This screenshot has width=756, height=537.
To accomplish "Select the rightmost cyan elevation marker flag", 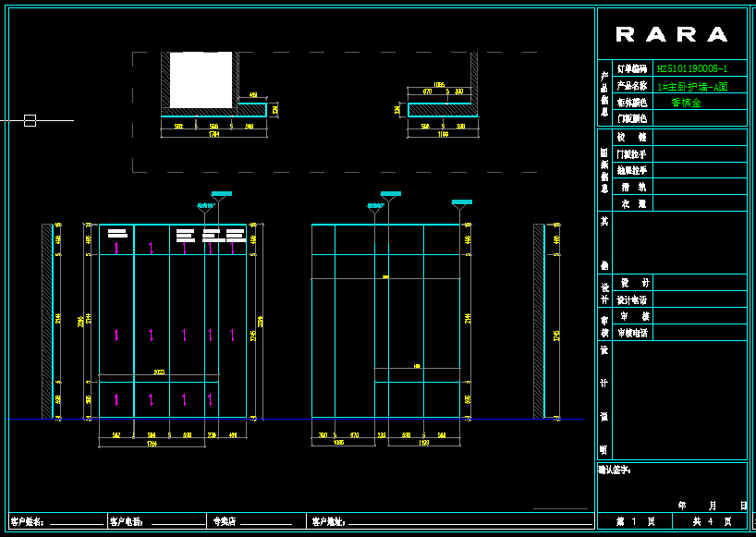I will pyautogui.click(x=461, y=201).
